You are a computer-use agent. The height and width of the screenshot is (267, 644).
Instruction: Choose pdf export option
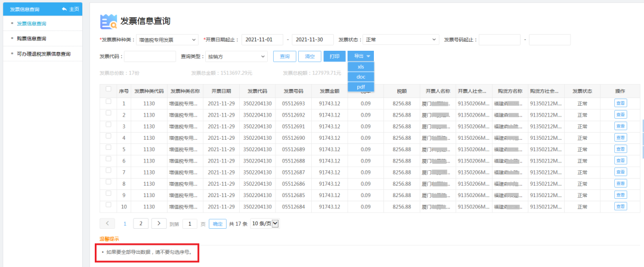(x=361, y=87)
